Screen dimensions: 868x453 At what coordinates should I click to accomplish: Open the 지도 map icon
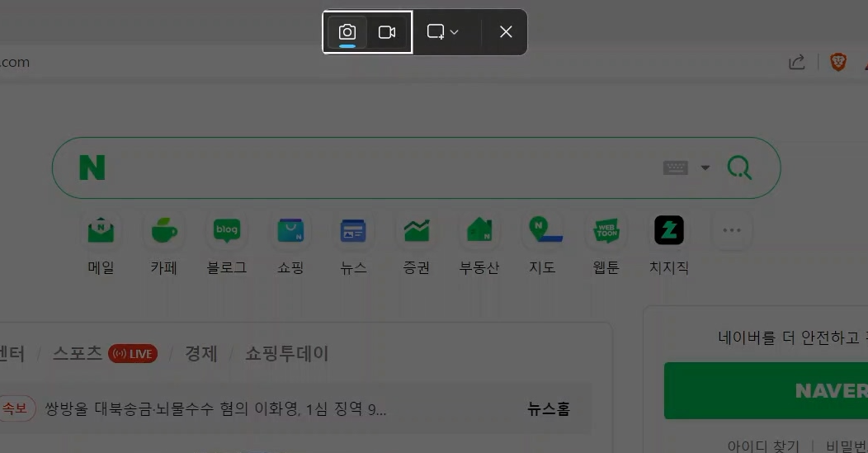click(x=543, y=230)
